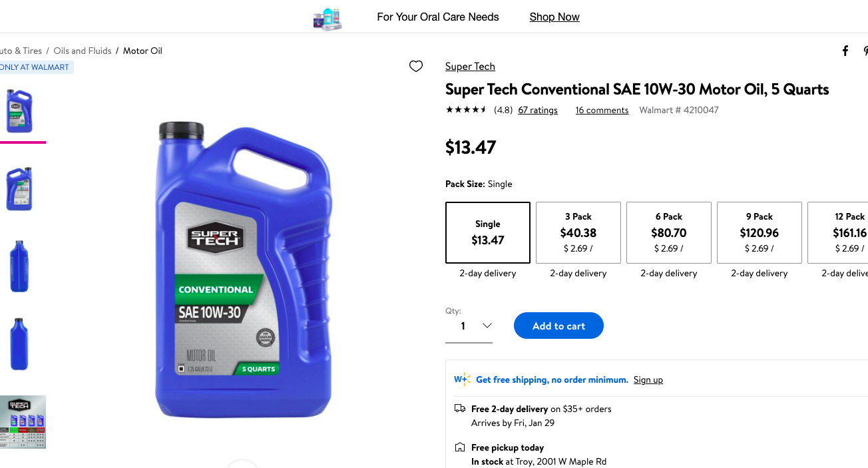868x468 pixels.
Task: Add the motor oil to cart
Action: tap(558, 326)
